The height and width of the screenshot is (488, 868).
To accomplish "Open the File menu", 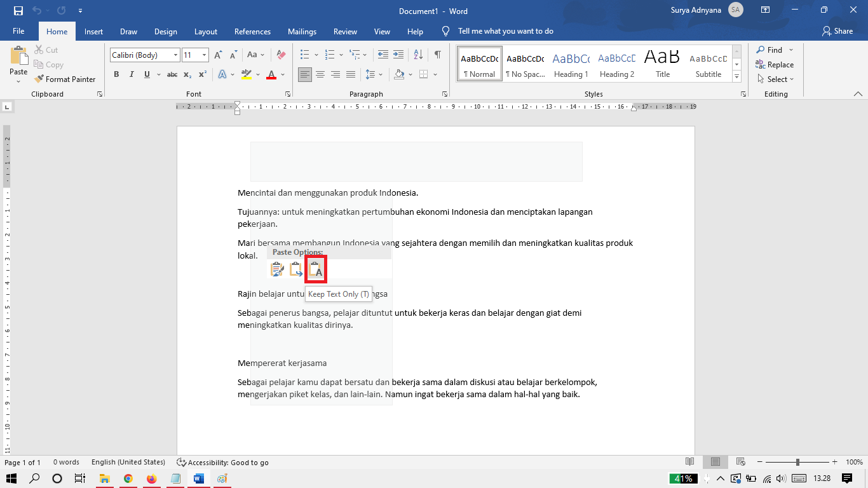I will (x=18, y=31).
